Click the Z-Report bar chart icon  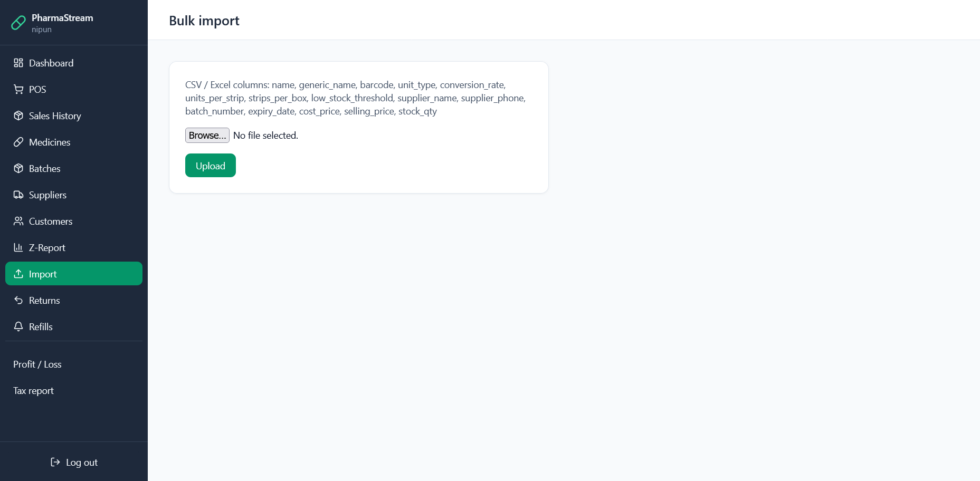[18, 247]
